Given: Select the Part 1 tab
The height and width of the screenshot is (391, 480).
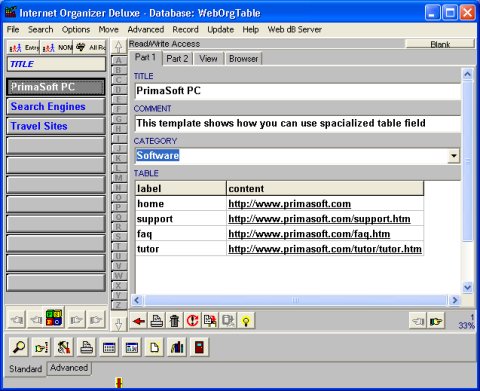Looking at the screenshot, I should pyautogui.click(x=145, y=57).
